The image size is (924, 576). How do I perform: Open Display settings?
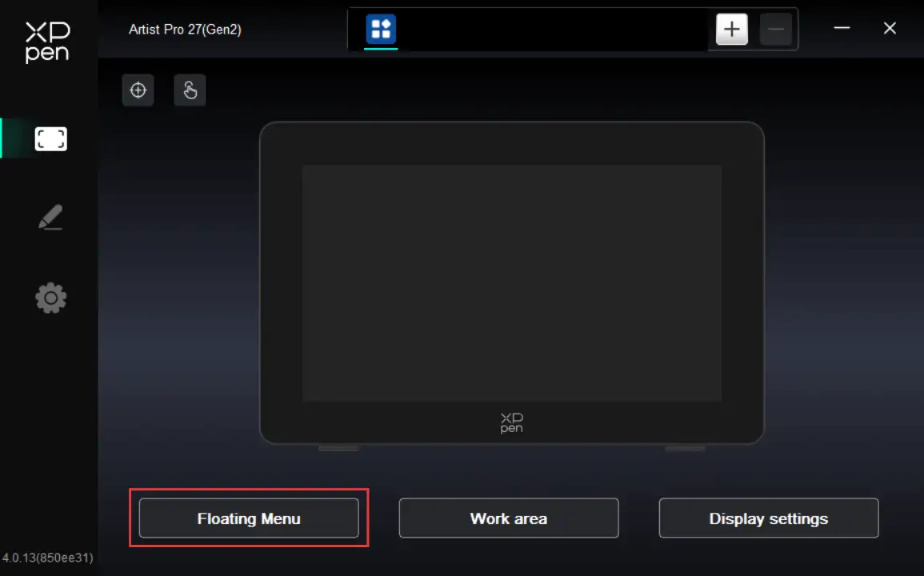(x=768, y=518)
